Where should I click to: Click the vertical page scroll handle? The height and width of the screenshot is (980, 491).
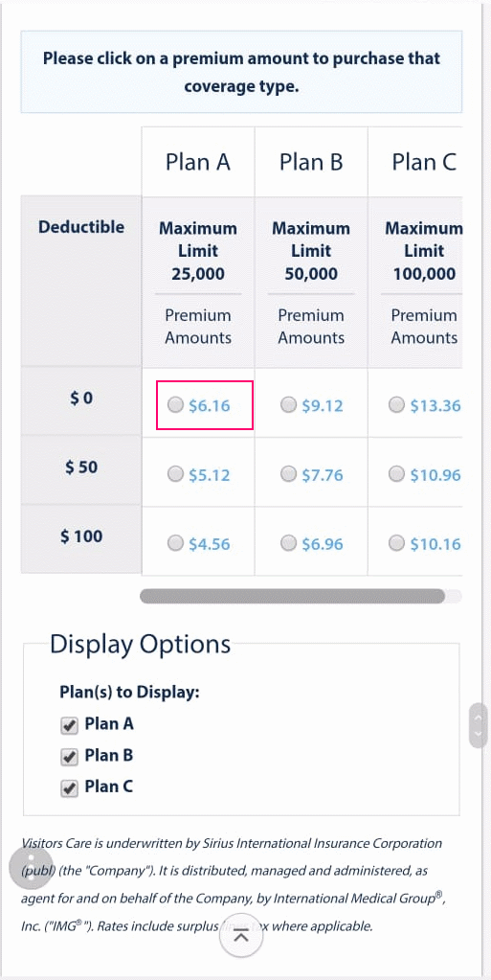[478, 725]
